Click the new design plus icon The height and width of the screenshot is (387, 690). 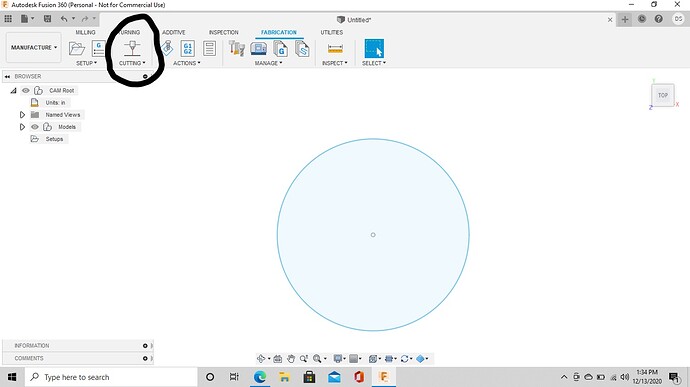(x=625, y=19)
